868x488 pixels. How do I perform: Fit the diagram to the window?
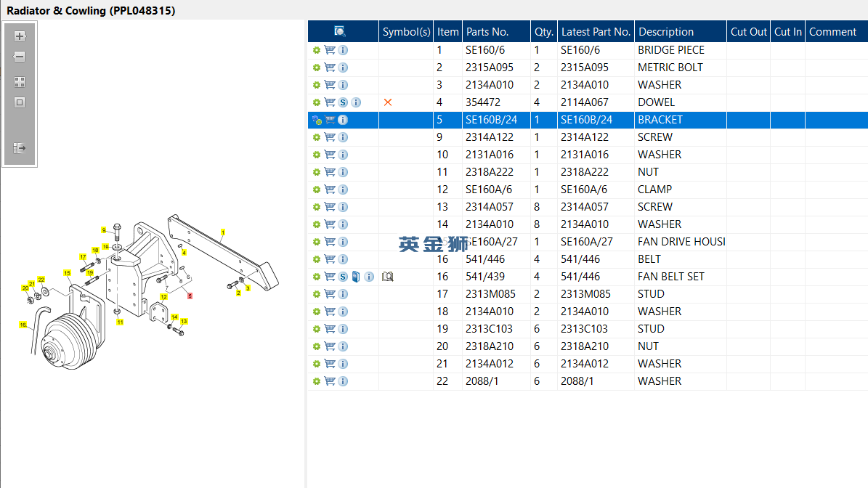[x=20, y=102]
